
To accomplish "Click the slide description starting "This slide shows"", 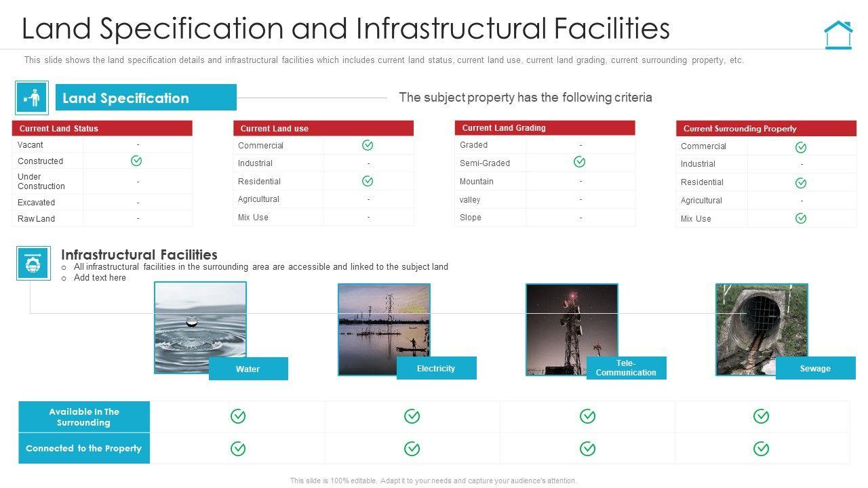I will pos(384,60).
